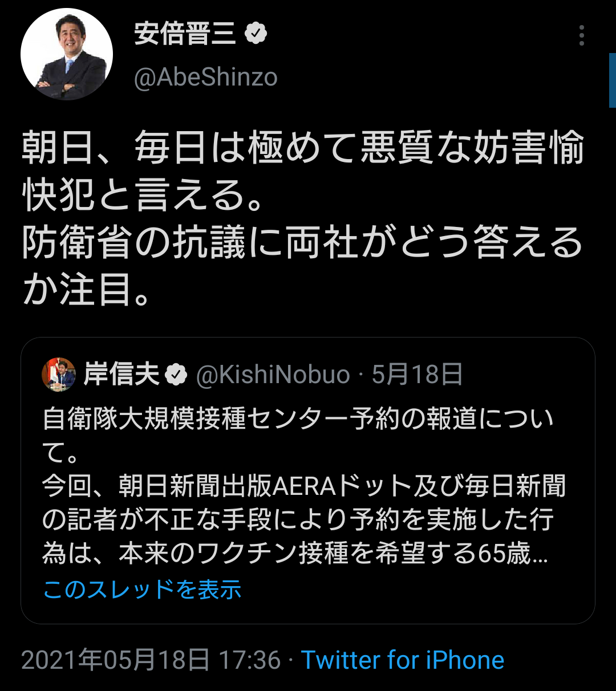Open the @AbeShinzo handle
616x691 pixels.
coord(206,77)
